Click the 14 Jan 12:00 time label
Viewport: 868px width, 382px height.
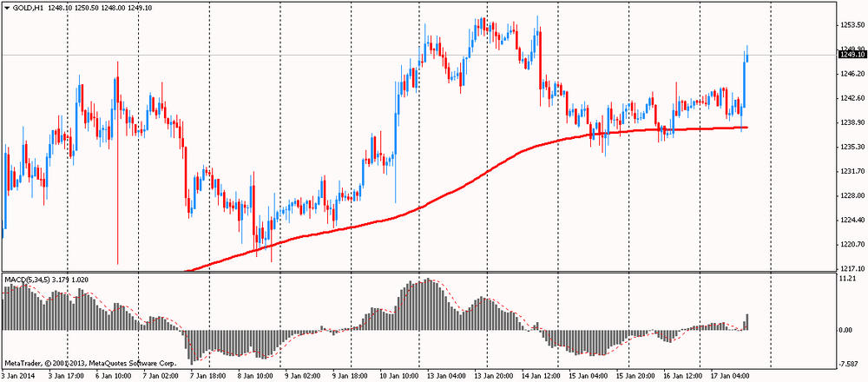(540, 375)
